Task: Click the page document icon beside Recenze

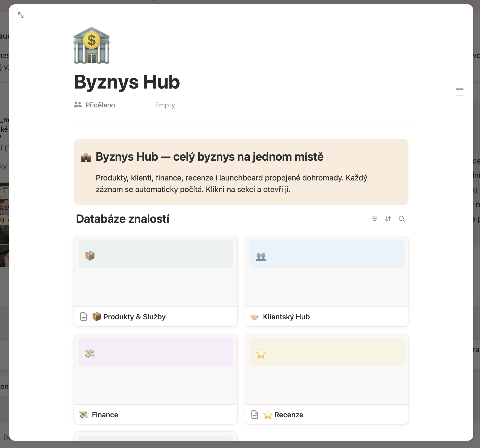Action: coord(255,415)
